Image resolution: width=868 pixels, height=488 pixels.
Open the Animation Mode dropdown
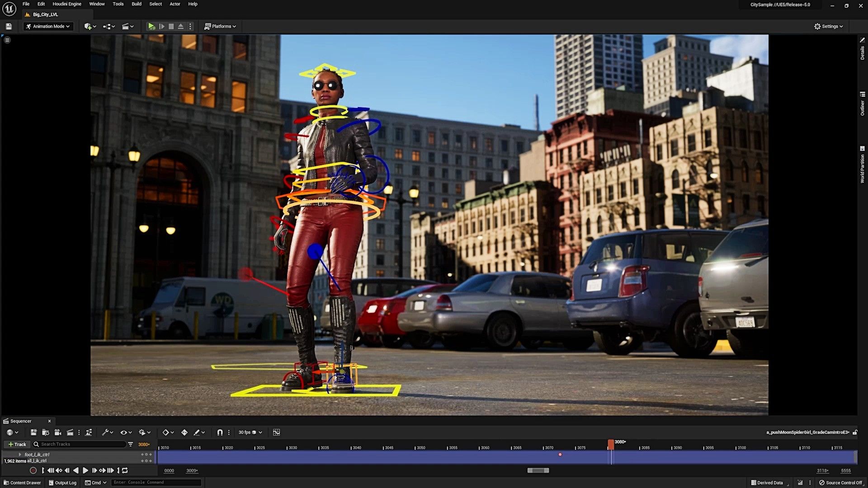tap(48, 26)
